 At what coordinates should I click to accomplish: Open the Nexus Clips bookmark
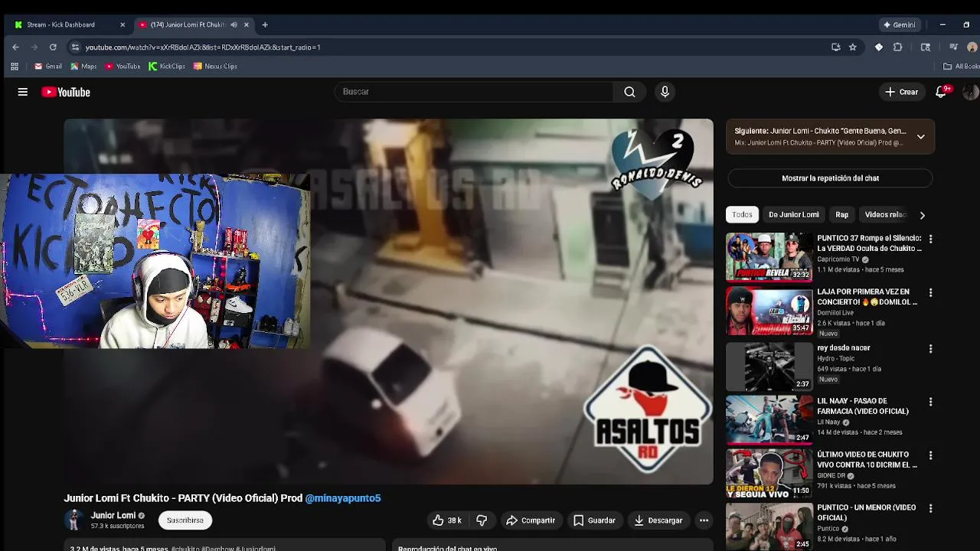[x=215, y=67]
